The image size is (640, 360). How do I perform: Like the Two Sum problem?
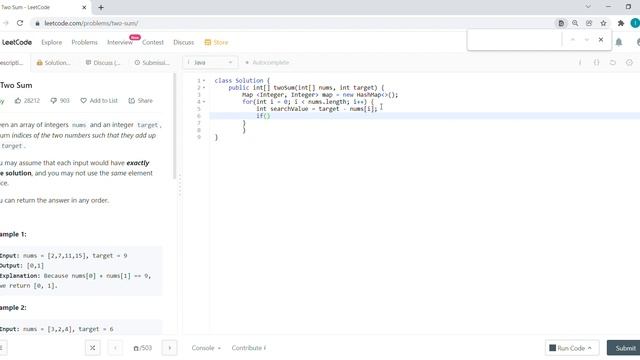27,100
